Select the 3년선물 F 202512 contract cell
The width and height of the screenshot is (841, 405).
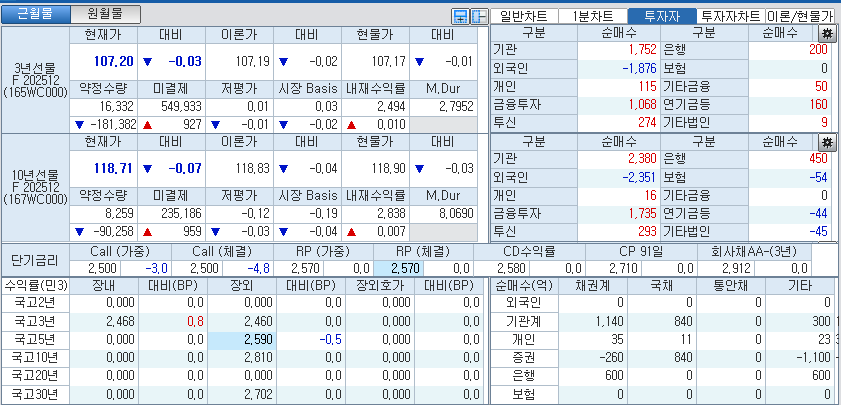point(35,79)
